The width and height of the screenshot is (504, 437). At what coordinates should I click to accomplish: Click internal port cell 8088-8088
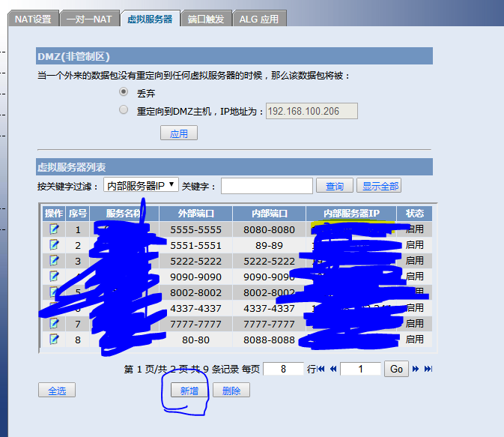click(269, 340)
